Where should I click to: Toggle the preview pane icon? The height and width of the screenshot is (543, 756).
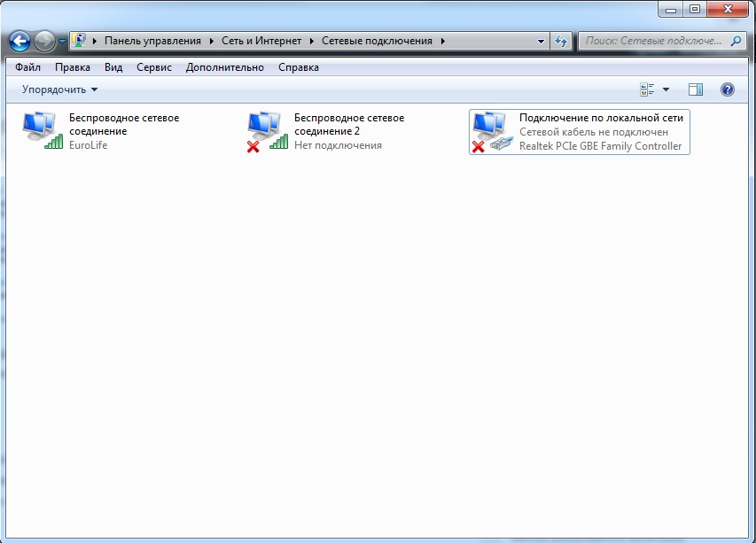coord(696,89)
